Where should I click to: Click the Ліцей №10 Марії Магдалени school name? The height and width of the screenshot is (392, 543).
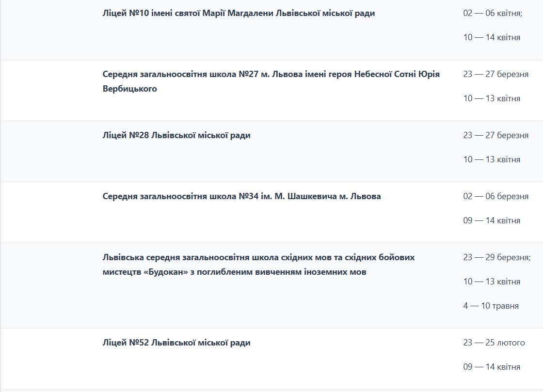click(x=239, y=14)
